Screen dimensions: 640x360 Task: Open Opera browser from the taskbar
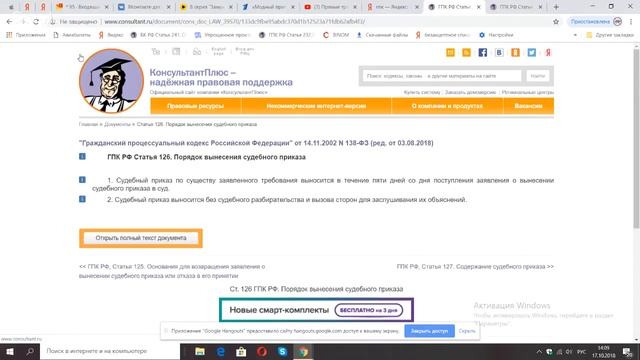[262, 351]
